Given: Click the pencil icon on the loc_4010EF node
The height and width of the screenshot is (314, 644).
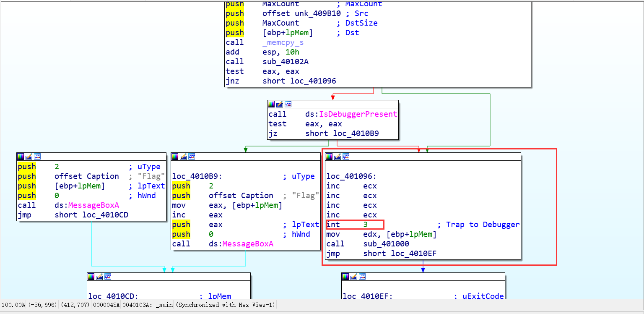Looking at the screenshot, I should point(353,277).
